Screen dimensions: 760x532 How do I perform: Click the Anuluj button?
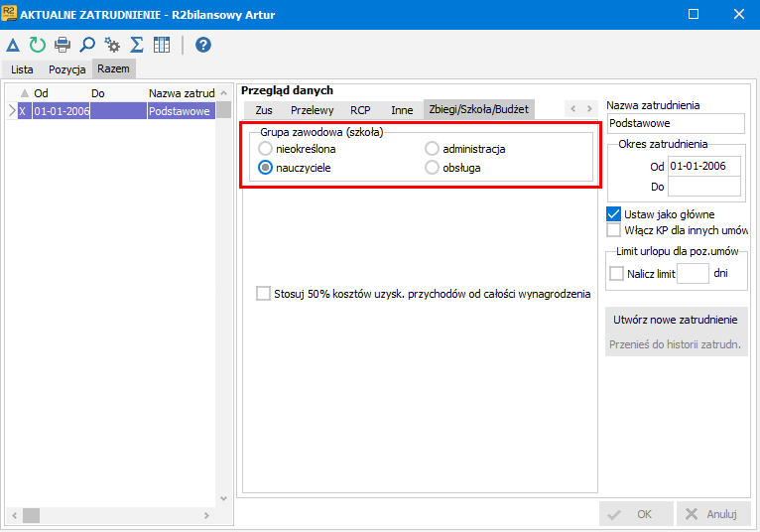point(713,514)
